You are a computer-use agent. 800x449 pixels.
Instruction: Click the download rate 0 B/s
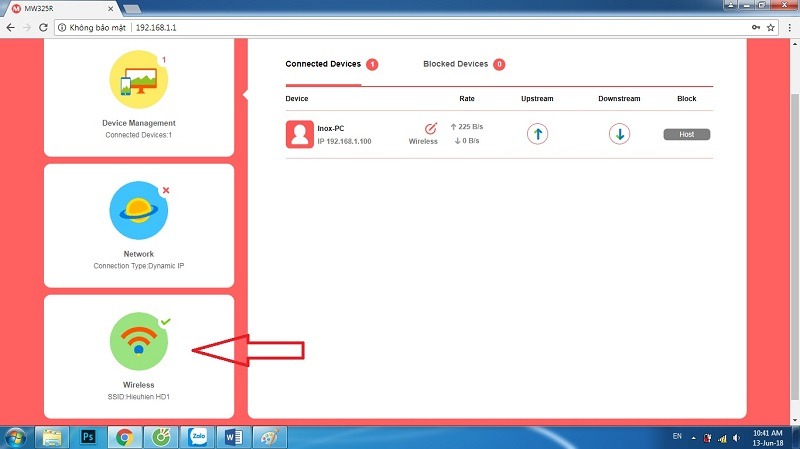[x=467, y=141]
